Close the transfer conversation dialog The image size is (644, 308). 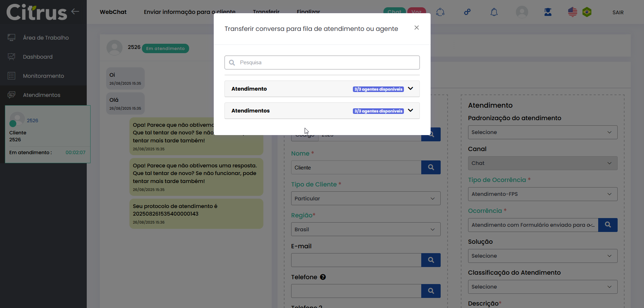416,28
